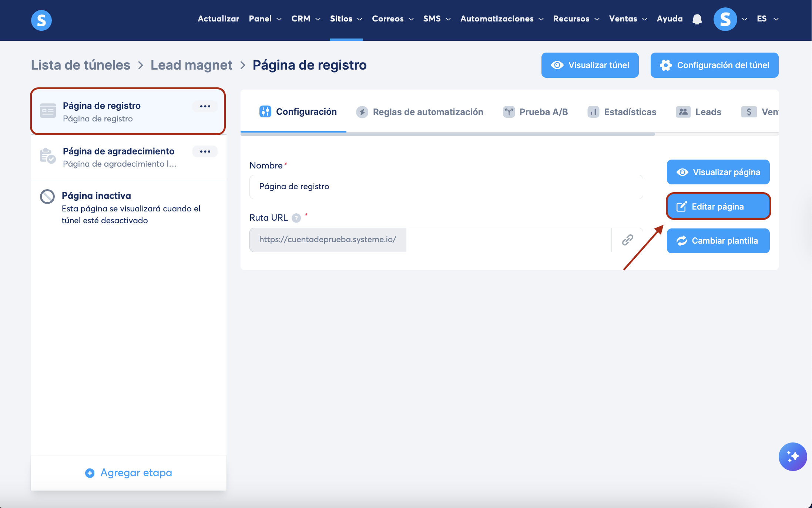Open three-dots menu for Página de agradecimiento

pos(205,151)
